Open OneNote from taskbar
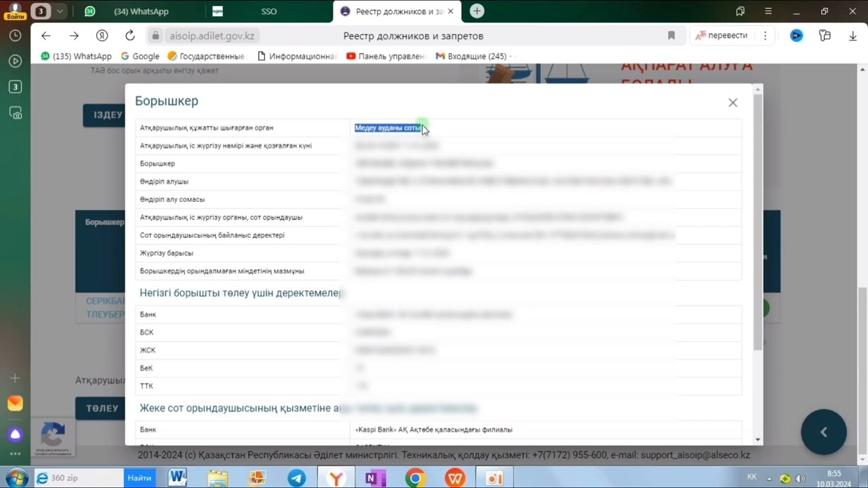The height and width of the screenshot is (488, 868). click(376, 478)
